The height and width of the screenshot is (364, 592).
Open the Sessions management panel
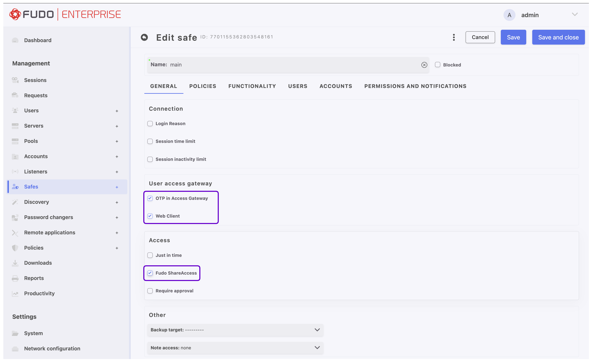pos(35,80)
